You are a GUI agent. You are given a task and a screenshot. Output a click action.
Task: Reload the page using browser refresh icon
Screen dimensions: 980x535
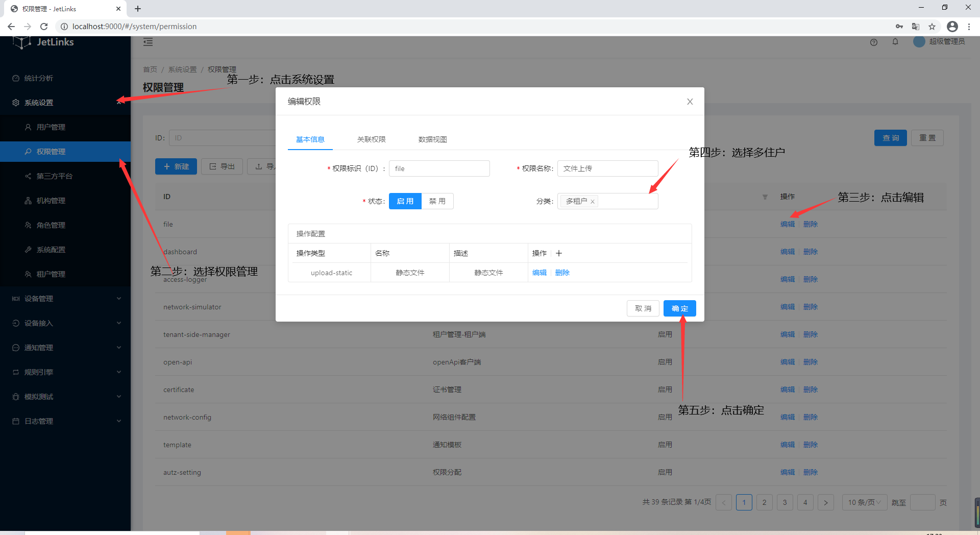click(x=44, y=27)
